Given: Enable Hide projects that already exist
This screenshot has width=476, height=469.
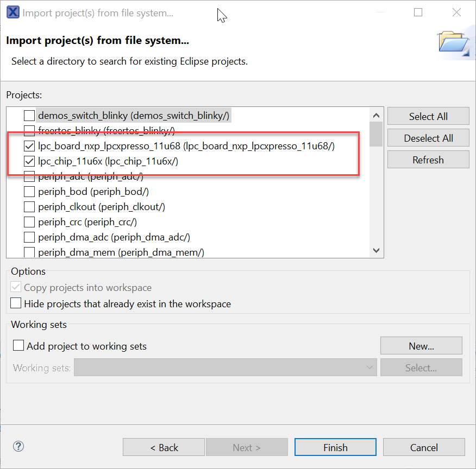Looking at the screenshot, I should pos(16,303).
